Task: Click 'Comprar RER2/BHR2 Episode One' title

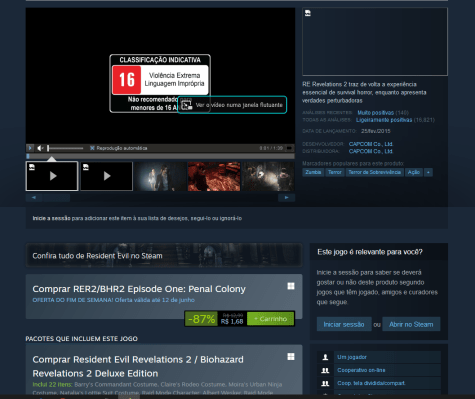Action: (x=139, y=289)
